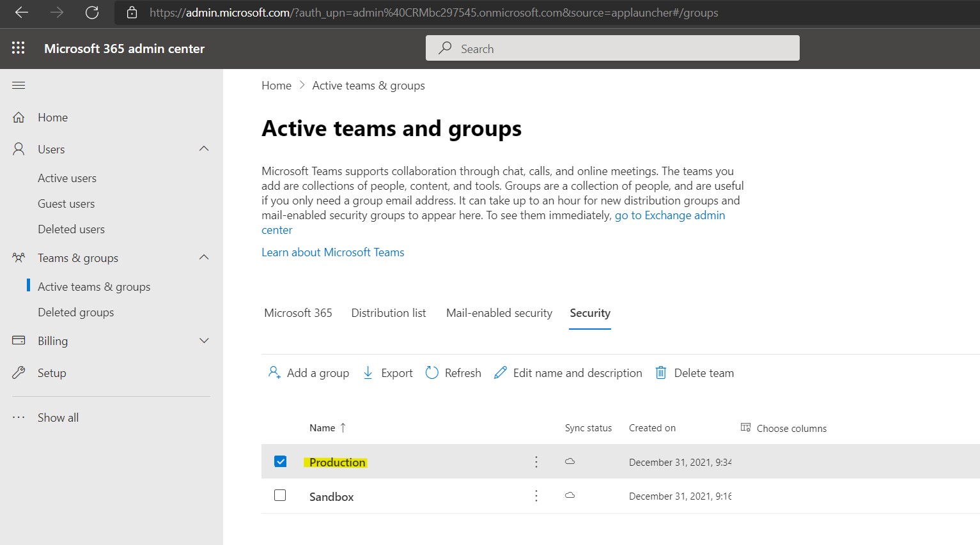
Task: Click the Delete team label
Action: 704,373
